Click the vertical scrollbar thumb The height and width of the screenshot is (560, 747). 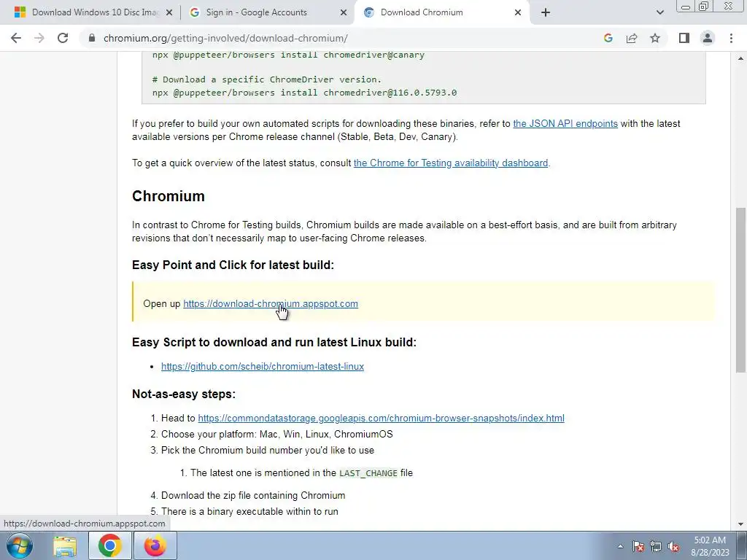[740, 289]
